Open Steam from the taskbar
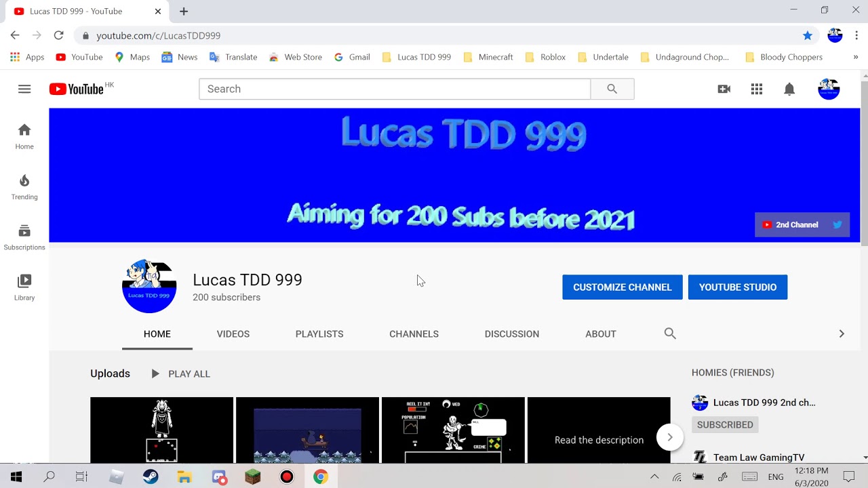Screen dimensions: 868x488 (x=151, y=477)
